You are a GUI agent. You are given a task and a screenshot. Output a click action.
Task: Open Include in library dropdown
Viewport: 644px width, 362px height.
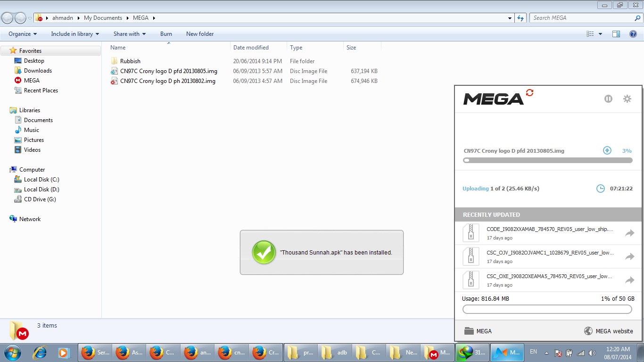click(x=75, y=34)
